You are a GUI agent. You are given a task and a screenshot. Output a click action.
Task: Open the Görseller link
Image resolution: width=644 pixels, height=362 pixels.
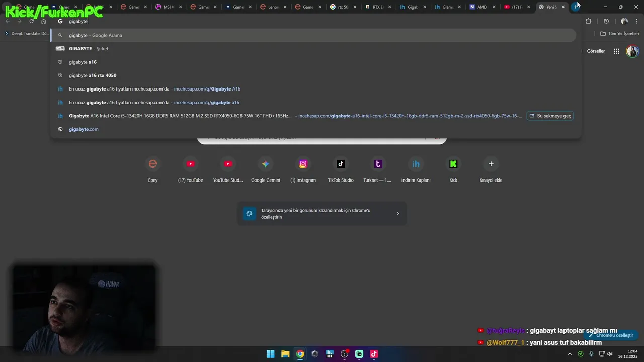pos(596,51)
